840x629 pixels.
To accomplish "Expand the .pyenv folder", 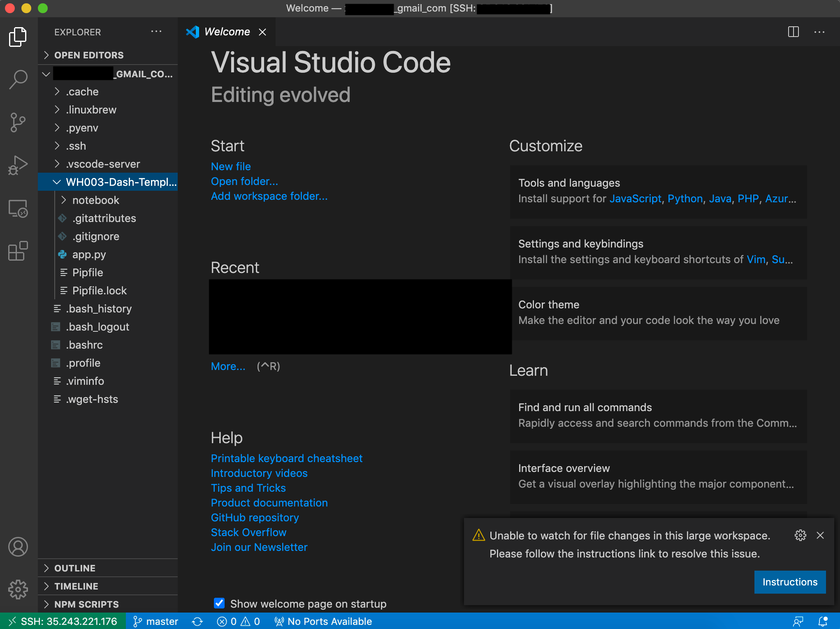I will pyautogui.click(x=108, y=128).
